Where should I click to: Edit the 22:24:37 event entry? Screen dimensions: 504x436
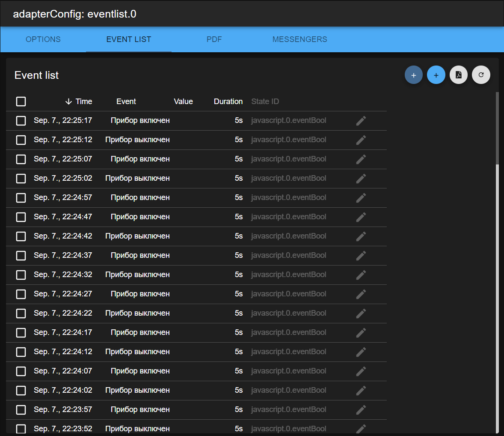click(361, 256)
